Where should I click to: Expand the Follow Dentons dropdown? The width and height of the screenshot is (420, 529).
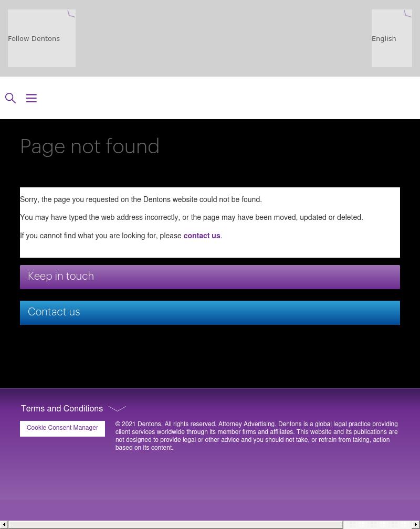pos(41,38)
